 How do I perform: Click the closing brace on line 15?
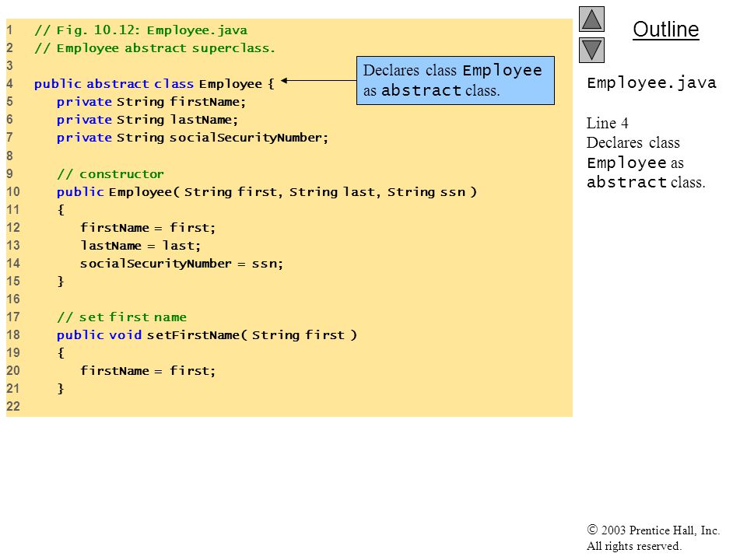point(61,281)
